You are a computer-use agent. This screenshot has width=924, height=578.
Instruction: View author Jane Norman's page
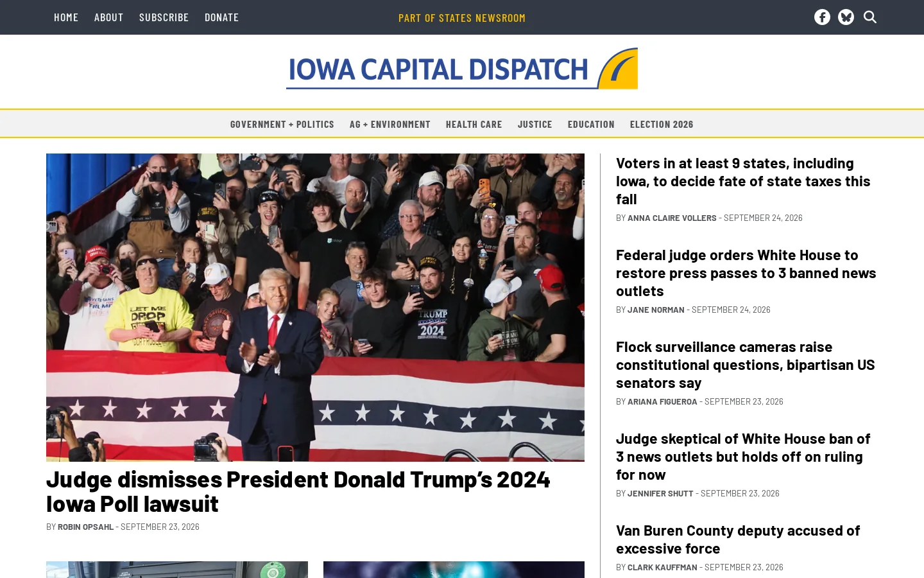point(656,310)
